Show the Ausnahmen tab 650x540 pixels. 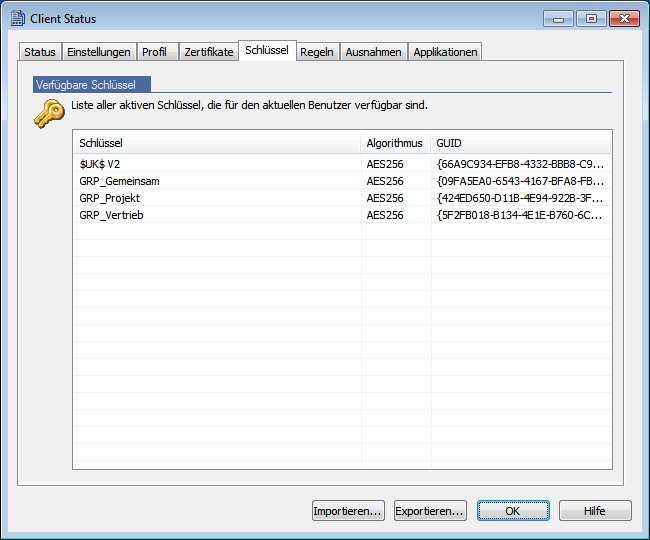tap(373, 52)
